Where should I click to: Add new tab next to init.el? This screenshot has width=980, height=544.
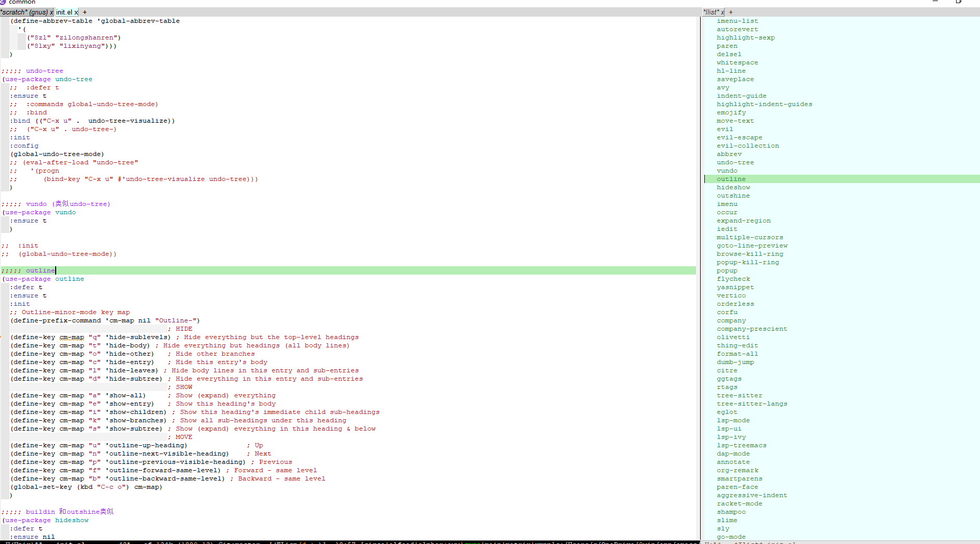(85, 12)
